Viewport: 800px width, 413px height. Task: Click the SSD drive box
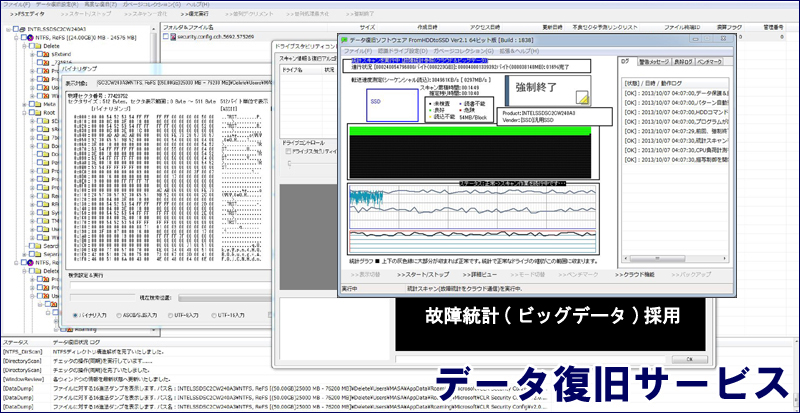pos(392,105)
